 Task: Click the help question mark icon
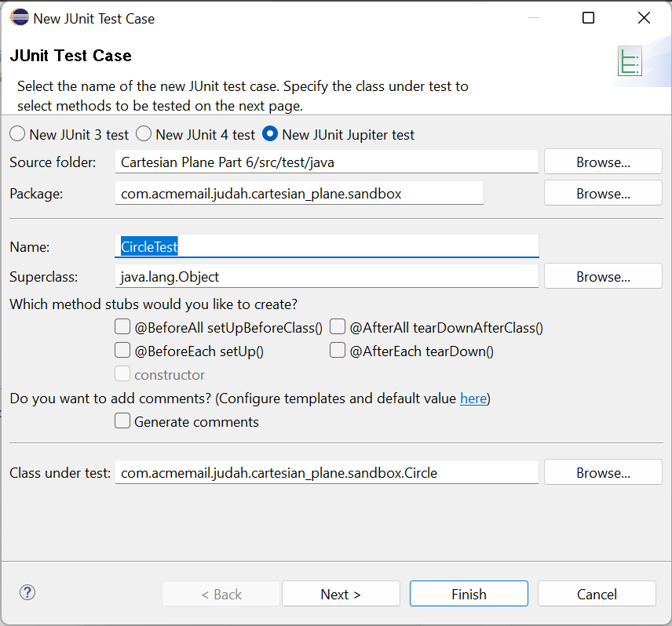point(27,593)
